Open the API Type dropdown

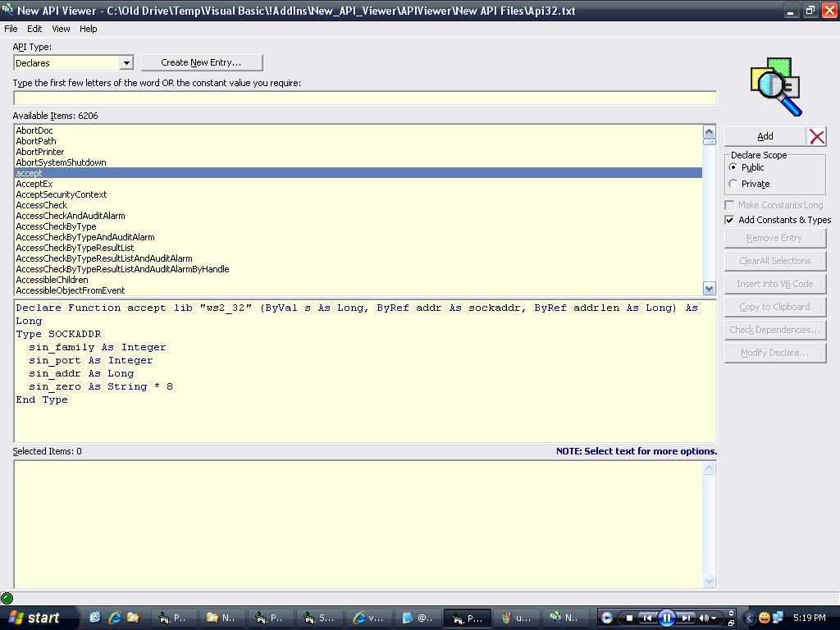[x=126, y=63]
